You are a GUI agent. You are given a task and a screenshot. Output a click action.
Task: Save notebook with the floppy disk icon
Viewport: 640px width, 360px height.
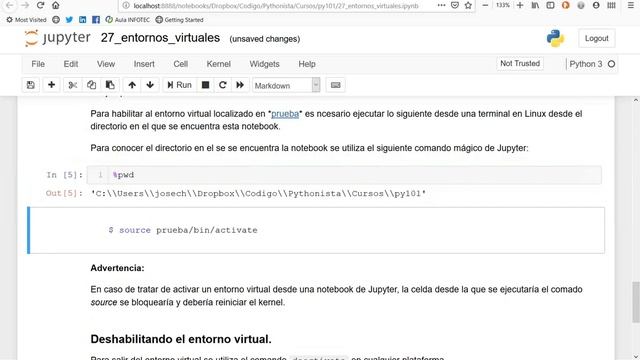pos(31,85)
